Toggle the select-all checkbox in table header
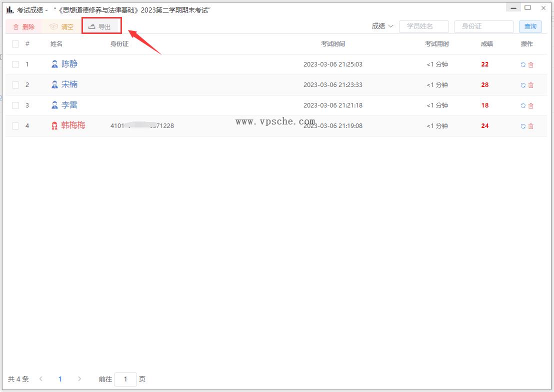Screen dimensions: 554x392 click(x=15, y=44)
